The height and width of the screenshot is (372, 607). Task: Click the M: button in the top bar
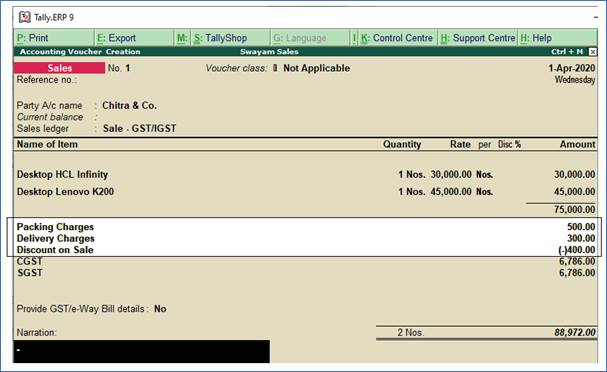click(182, 38)
